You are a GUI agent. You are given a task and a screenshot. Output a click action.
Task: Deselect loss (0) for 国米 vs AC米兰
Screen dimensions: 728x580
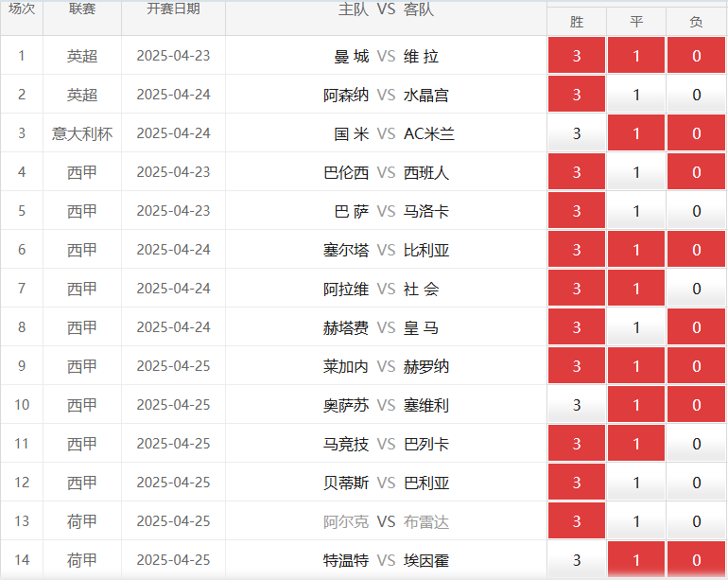click(696, 132)
